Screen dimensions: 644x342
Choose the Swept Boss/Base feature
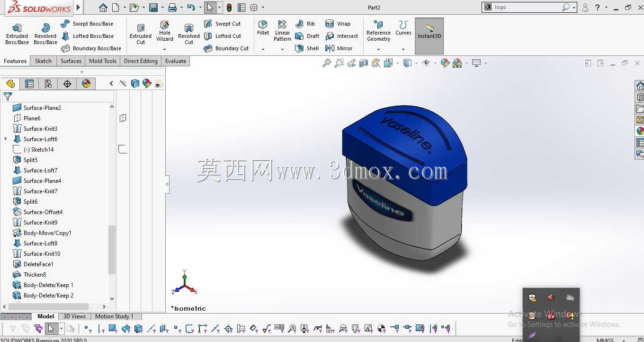87,24
